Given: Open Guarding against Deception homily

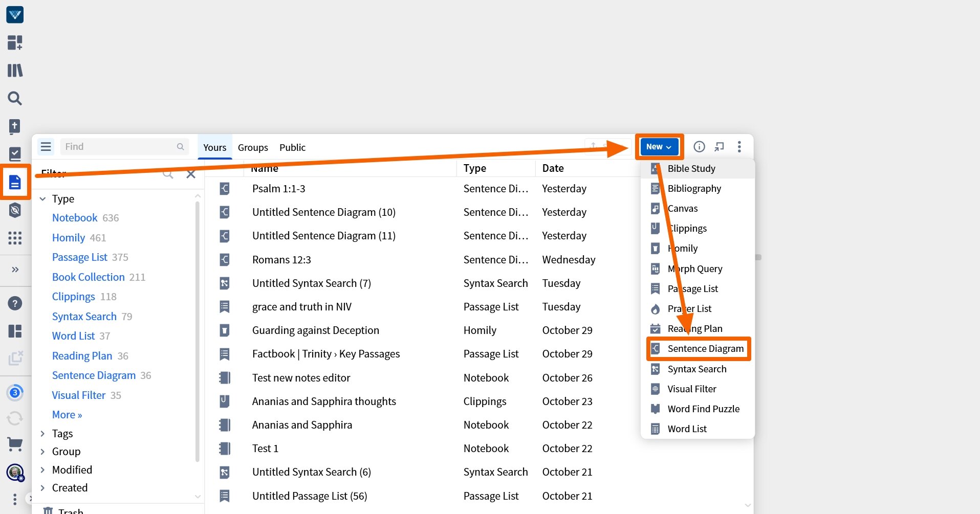Looking at the screenshot, I should [316, 330].
